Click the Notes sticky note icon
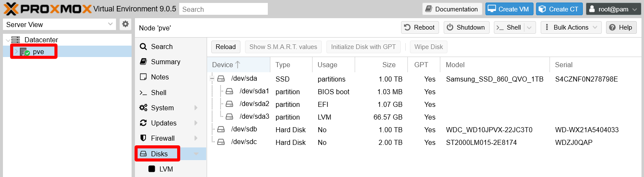 click(x=143, y=77)
